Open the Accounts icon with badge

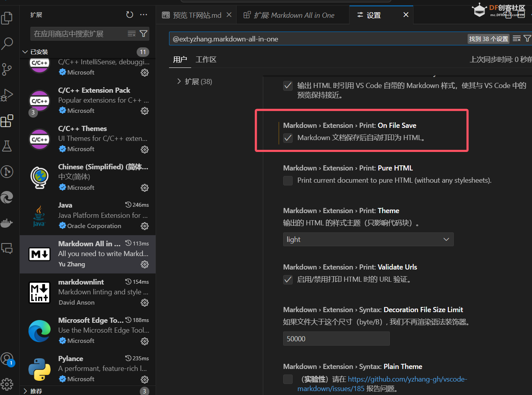[x=7, y=359]
